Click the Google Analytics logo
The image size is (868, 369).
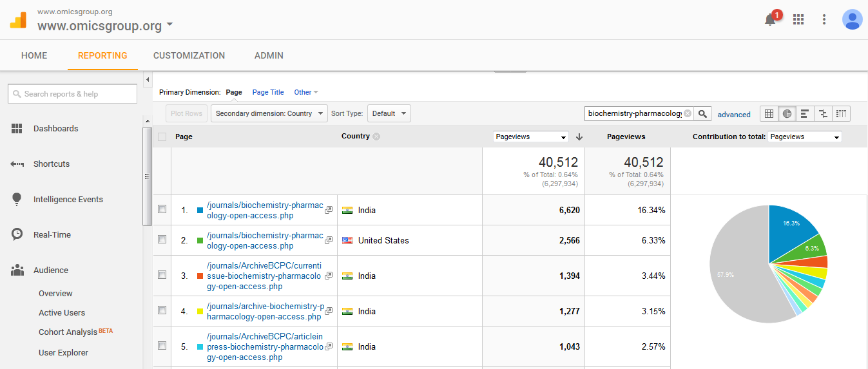18,19
